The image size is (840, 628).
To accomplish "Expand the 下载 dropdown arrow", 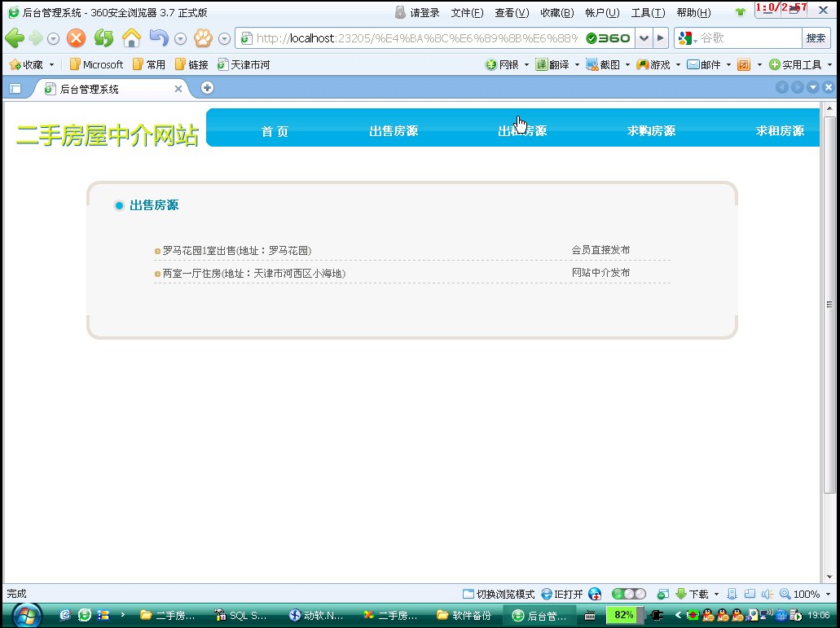I will point(716,594).
